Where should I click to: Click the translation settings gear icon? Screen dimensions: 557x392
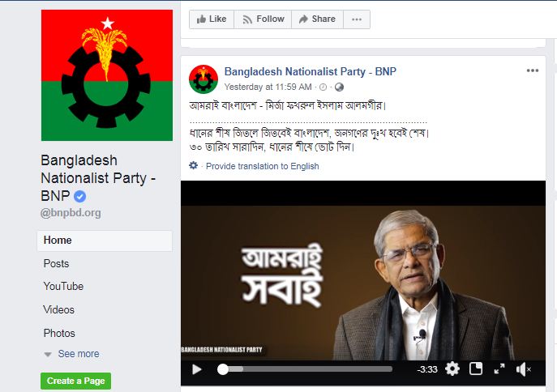[193, 165]
